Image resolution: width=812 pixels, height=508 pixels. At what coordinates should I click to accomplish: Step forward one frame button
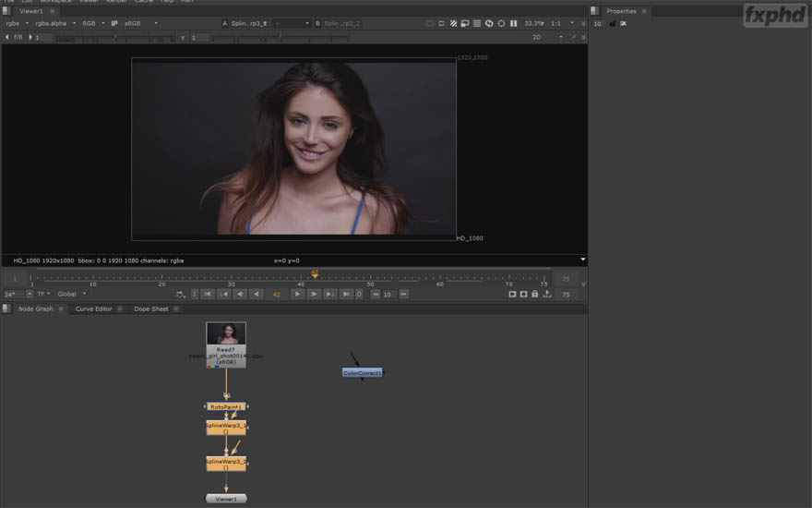coord(314,294)
